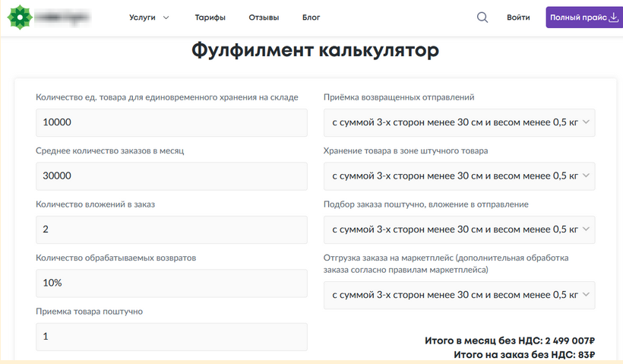This screenshot has height=364, width=623.
Task: Open Приёмка возвращенных отправлений dropdown
Action: pyautogui.click(x=459, y=122)
